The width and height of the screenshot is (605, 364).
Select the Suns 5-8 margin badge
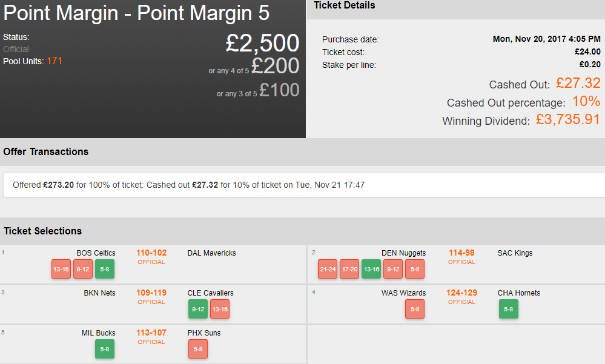point(198,349)
